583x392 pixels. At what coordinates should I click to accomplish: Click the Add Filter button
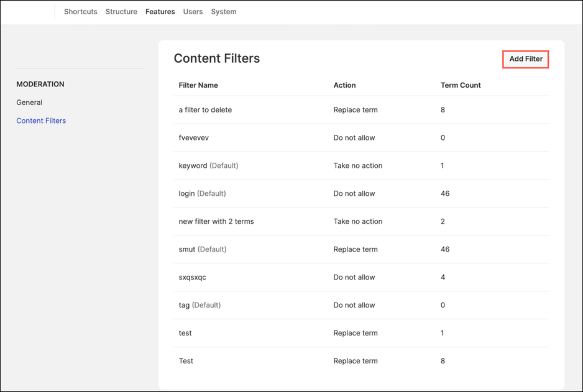click(525, 59)
